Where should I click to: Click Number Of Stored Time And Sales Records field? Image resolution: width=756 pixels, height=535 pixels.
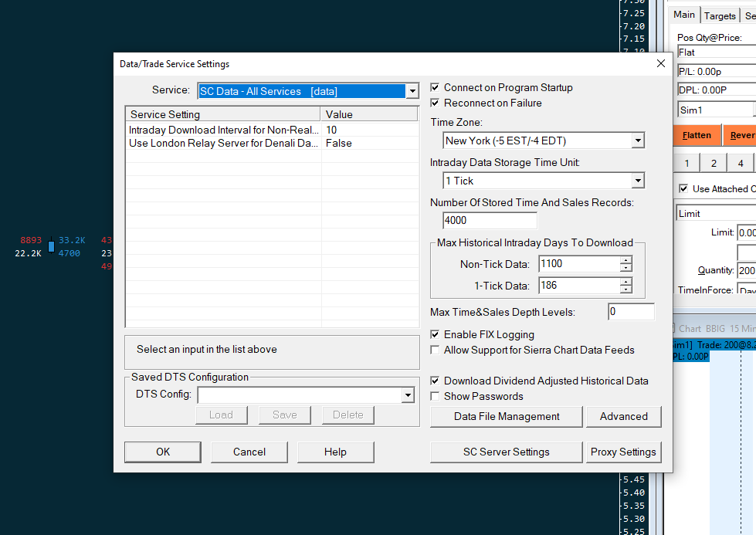490,220
